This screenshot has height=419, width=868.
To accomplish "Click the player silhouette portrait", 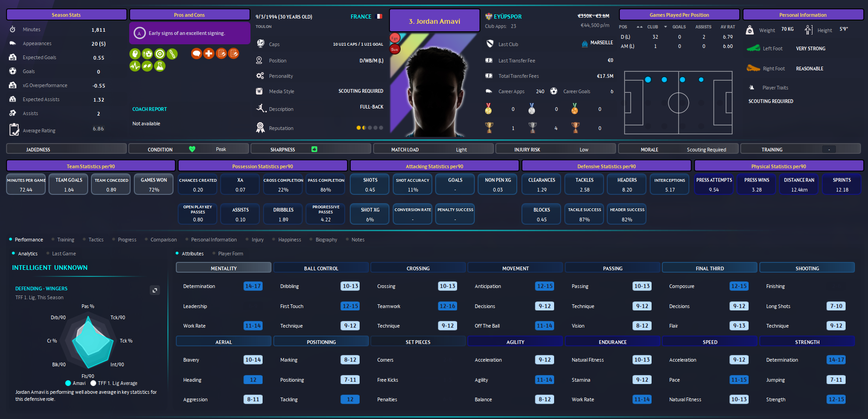I will tap(435, 85).
